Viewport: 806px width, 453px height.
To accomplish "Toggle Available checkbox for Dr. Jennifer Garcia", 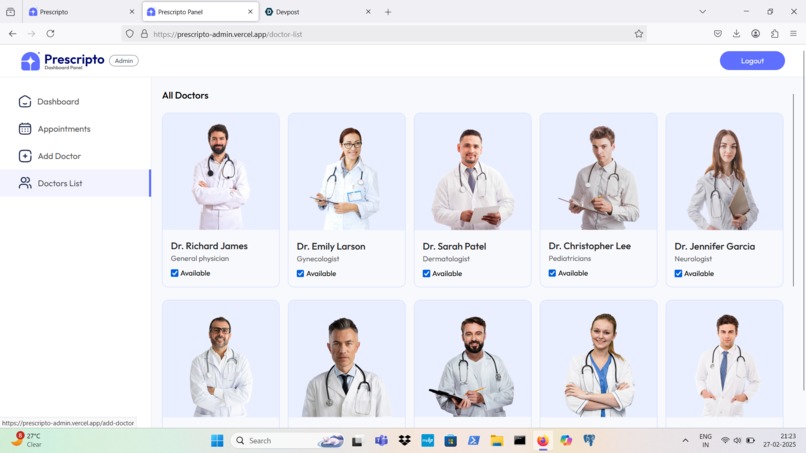I will pyautogui.click(x=678, y=274).
